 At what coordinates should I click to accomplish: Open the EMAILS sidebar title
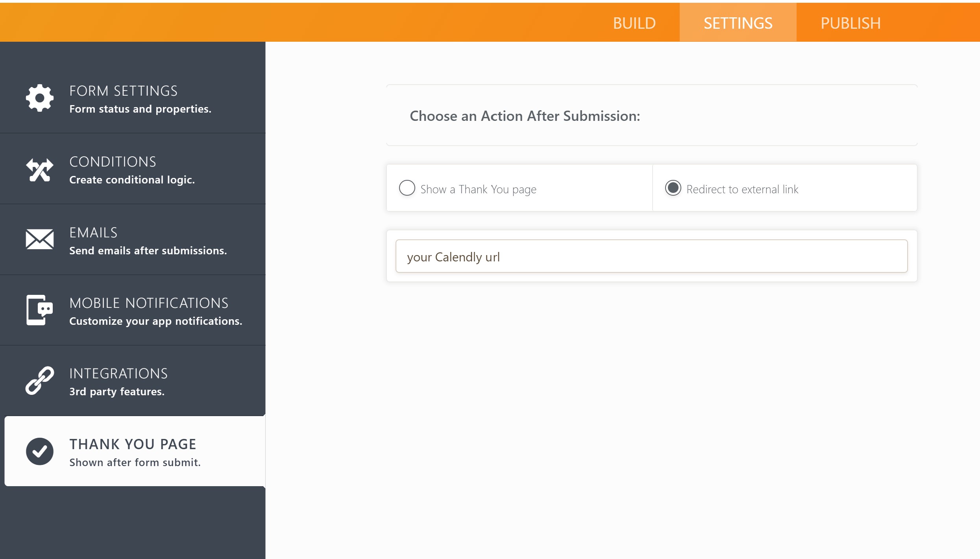[93, 233]
